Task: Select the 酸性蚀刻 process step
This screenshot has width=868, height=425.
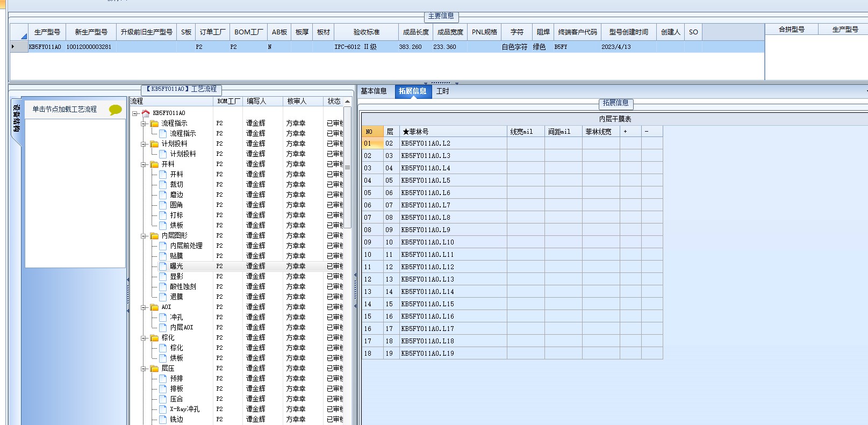Action: (183, 287)
